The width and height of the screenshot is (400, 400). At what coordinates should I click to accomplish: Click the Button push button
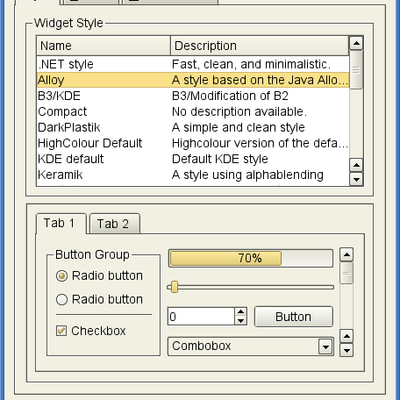tap(294, 316)
